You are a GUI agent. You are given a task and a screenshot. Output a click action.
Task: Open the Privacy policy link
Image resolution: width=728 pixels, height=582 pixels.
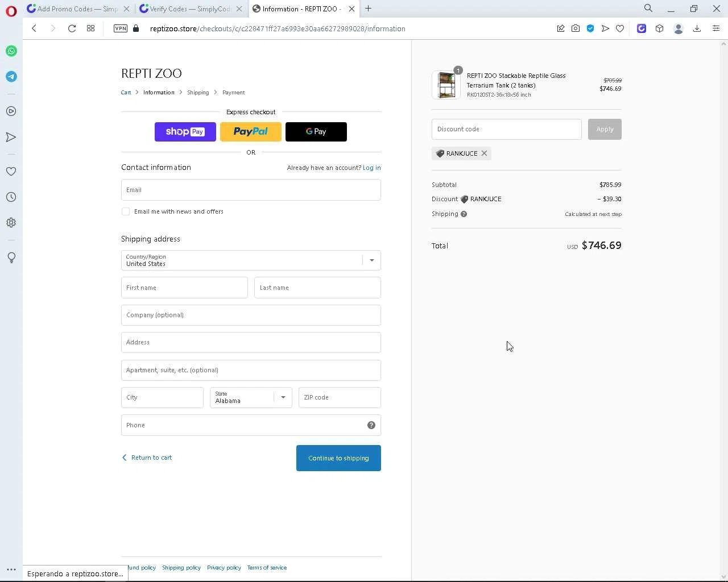(x=224, y=568)
